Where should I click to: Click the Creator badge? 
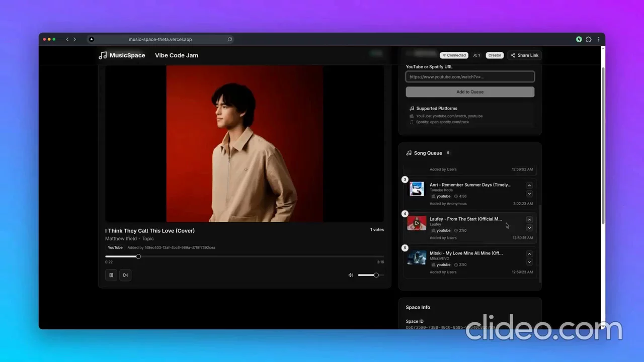(x=495, y=55)
